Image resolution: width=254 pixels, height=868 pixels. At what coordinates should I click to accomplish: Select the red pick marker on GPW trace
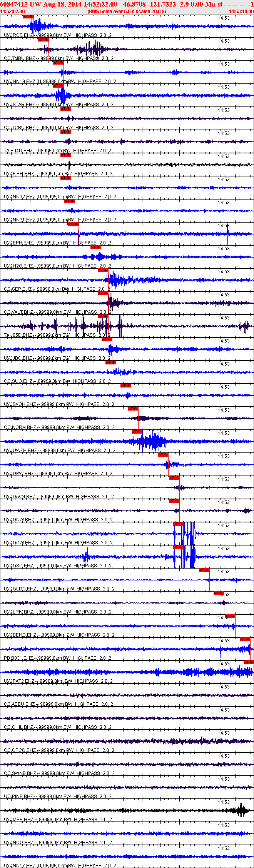(x=163, y=455)
